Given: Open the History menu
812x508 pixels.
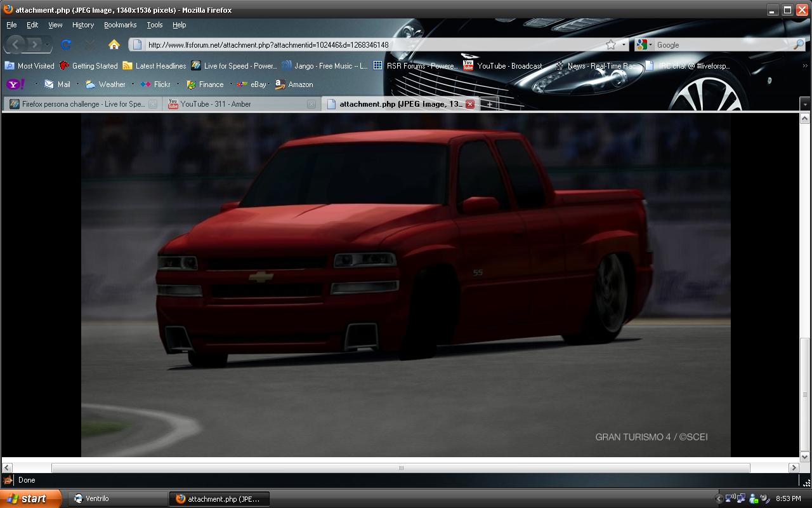Looking at the screenshot, I should tap(82, 25).
